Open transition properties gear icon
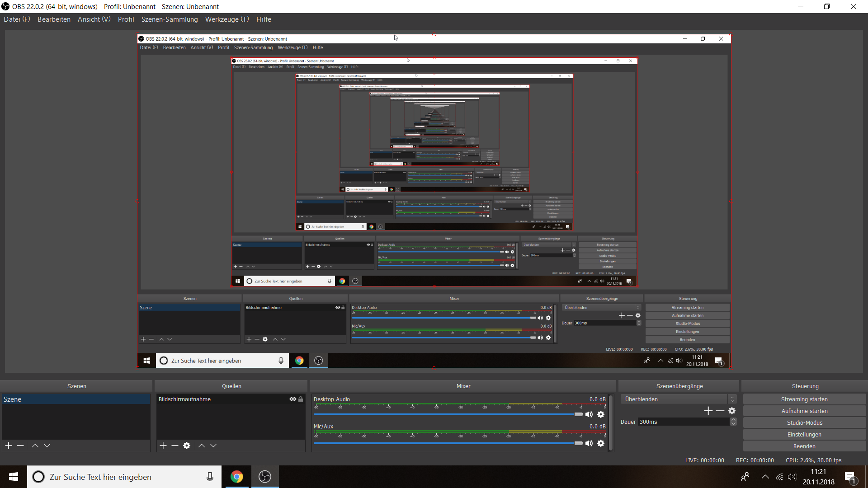 click(732, 411)
